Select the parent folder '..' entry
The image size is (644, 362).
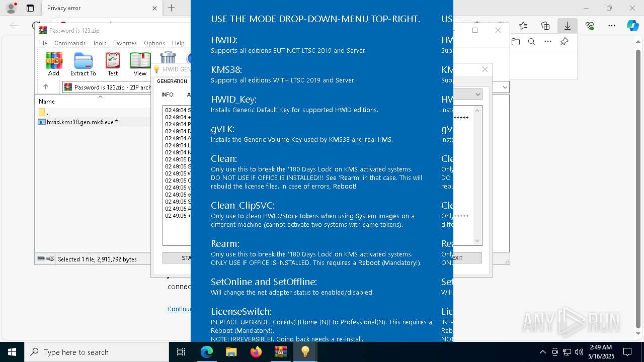(x=44, y=112)
